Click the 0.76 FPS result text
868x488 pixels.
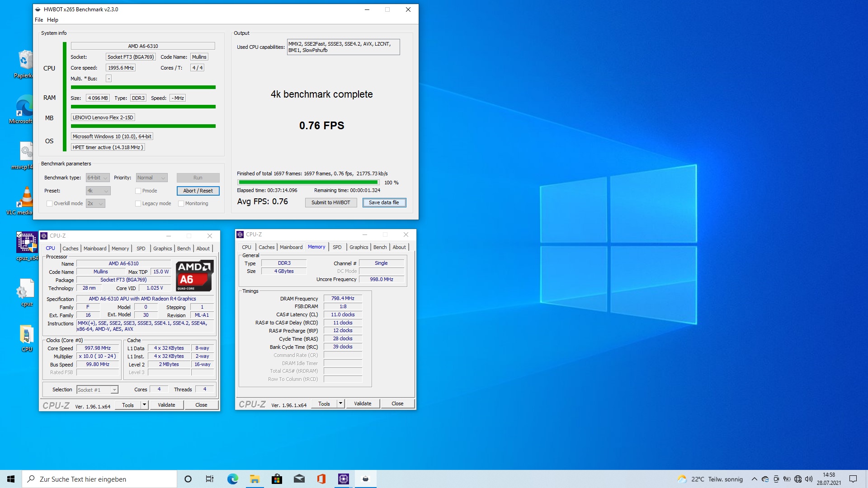[321, 126]
